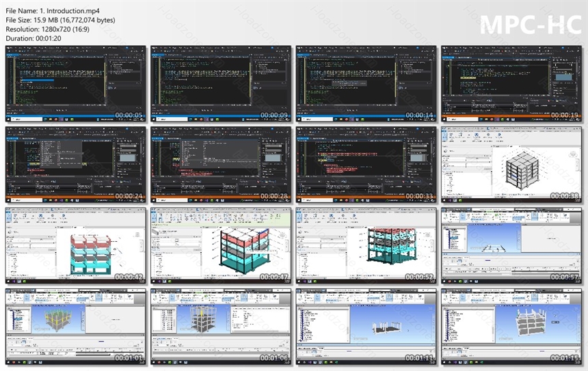Open the frame stamped 00:00:47
Viewport: 588px width, 371px height.
(x=221, y=245)
